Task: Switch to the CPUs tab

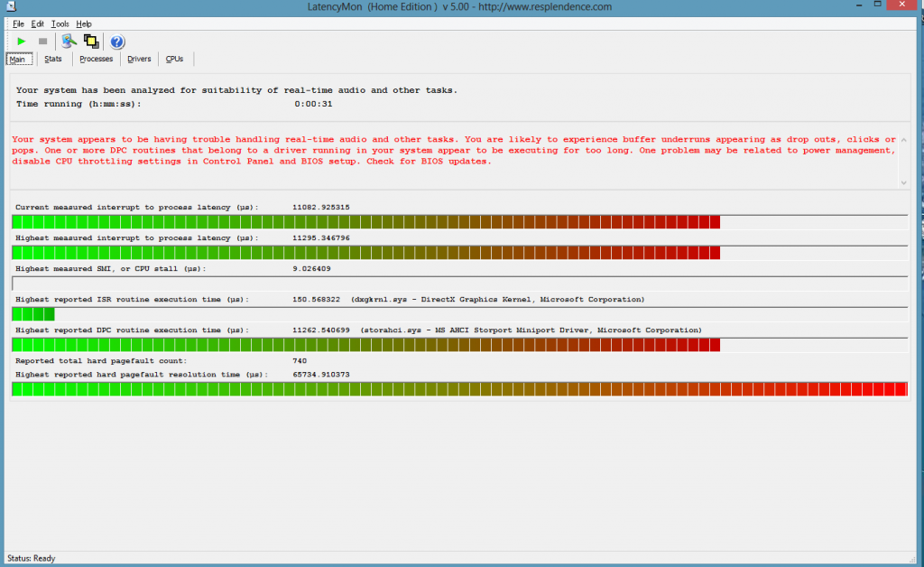Action: pos(174,59)
